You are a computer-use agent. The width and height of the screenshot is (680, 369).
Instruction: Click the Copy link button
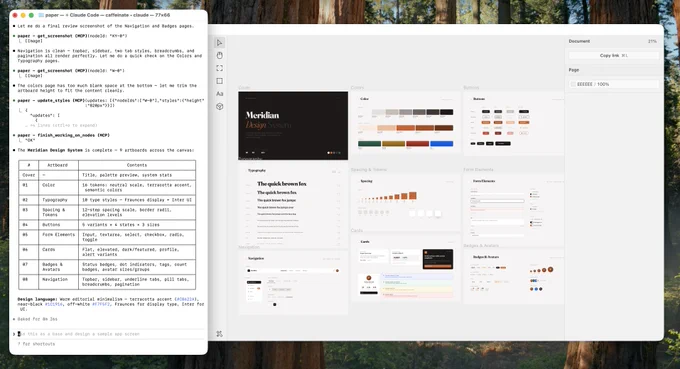[x=614, y=56]
